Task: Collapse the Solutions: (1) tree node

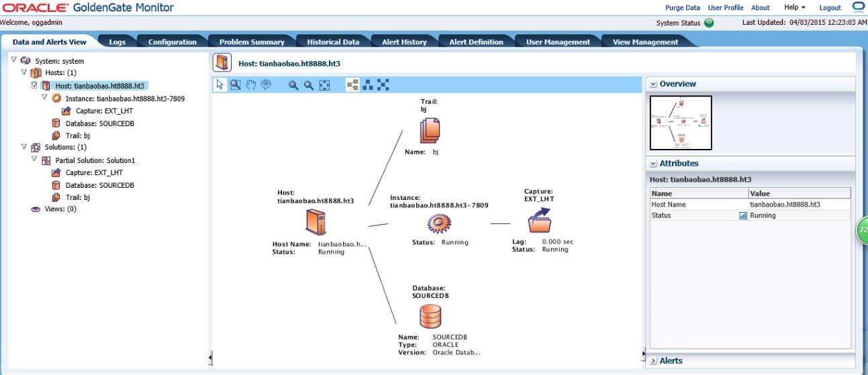Action: tap(24, 146)
